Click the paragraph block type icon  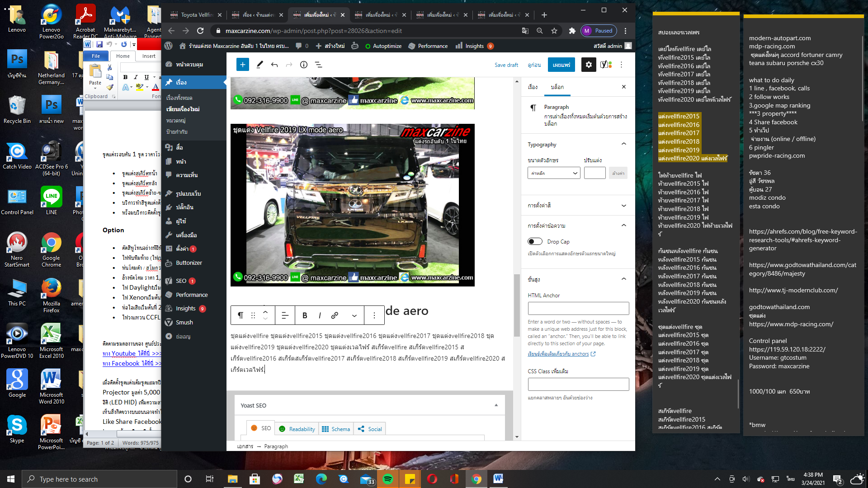(241, 315)
